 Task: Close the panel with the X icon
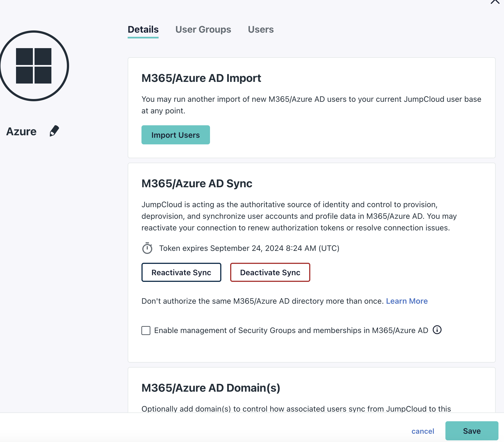coord(495,2)
